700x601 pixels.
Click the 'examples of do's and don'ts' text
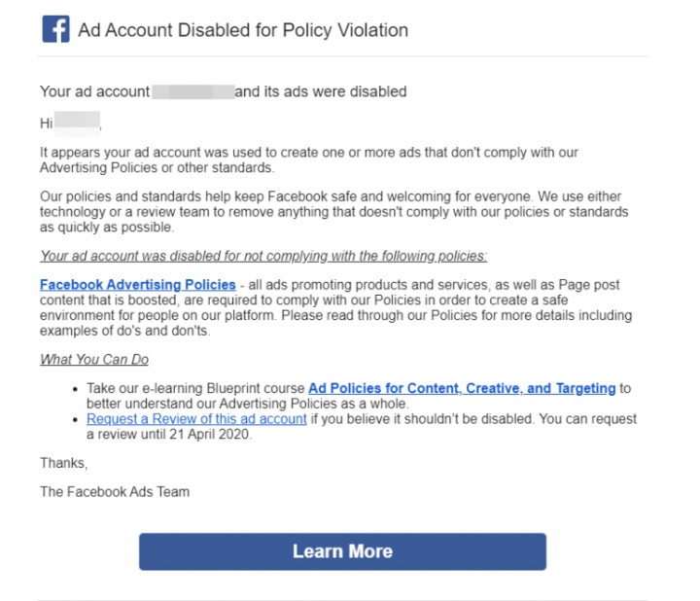pyautogui.click(x=124, y=331)
